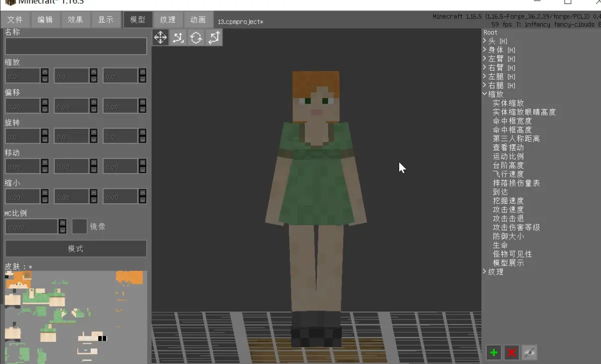The height and width of the screenshot is (364, 601).
Task: Click the 模式 button
Action: click(76, 249)
